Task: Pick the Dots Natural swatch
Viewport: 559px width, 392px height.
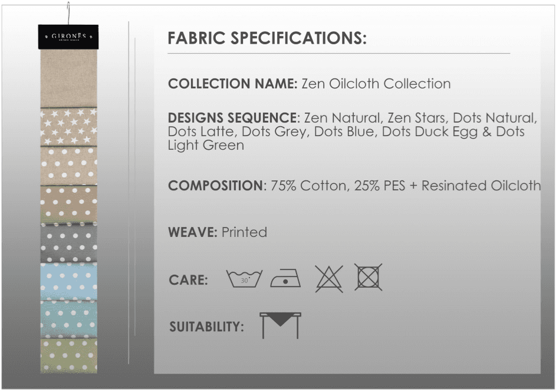Action: 68,166
